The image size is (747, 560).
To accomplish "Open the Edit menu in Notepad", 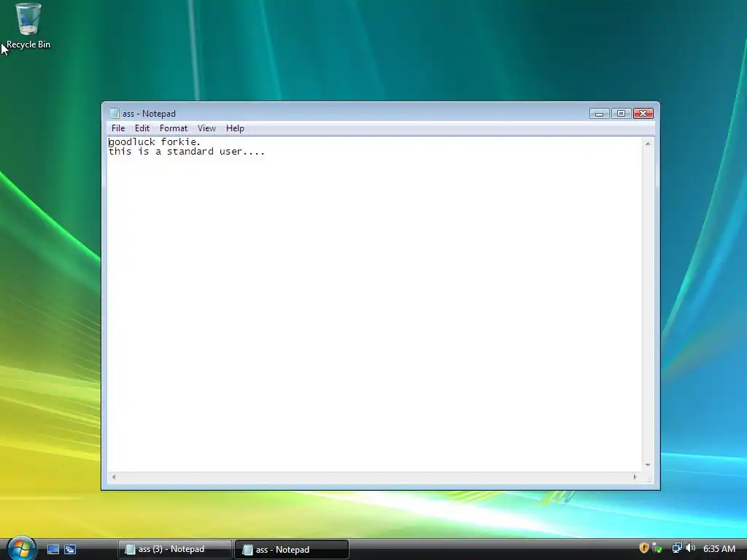I will [142, 128].
